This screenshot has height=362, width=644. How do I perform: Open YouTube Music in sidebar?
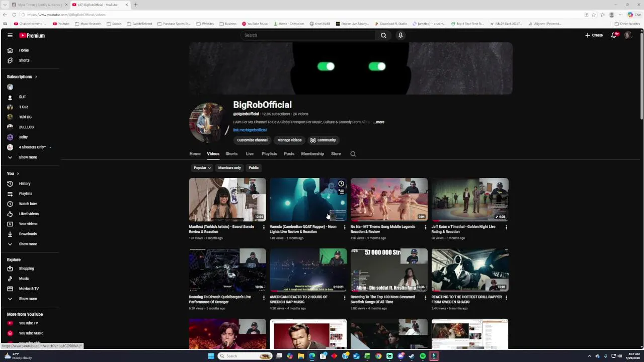(x=30, y=333)
